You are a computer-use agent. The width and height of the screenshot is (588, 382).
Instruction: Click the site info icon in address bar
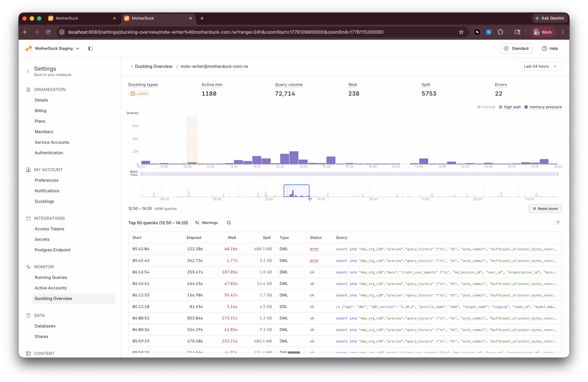click(x=62, y=32)
